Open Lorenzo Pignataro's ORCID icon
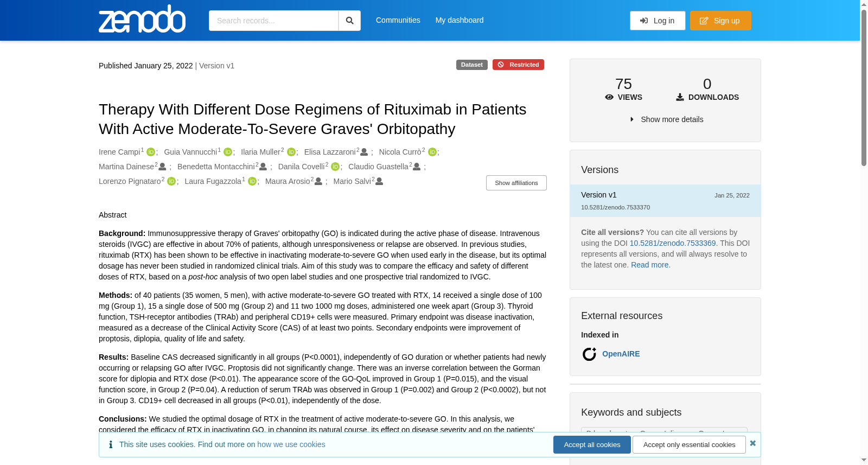 (171, 181)
